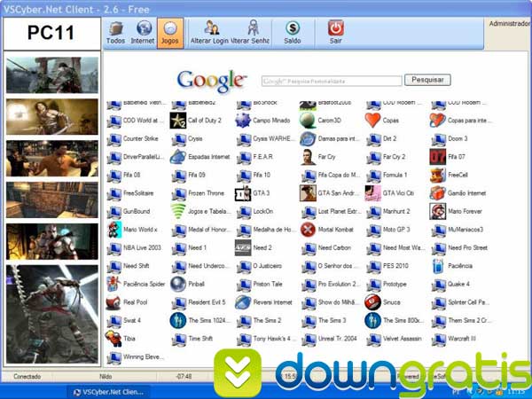Open Real Pool ball icon

coord(113,302)
